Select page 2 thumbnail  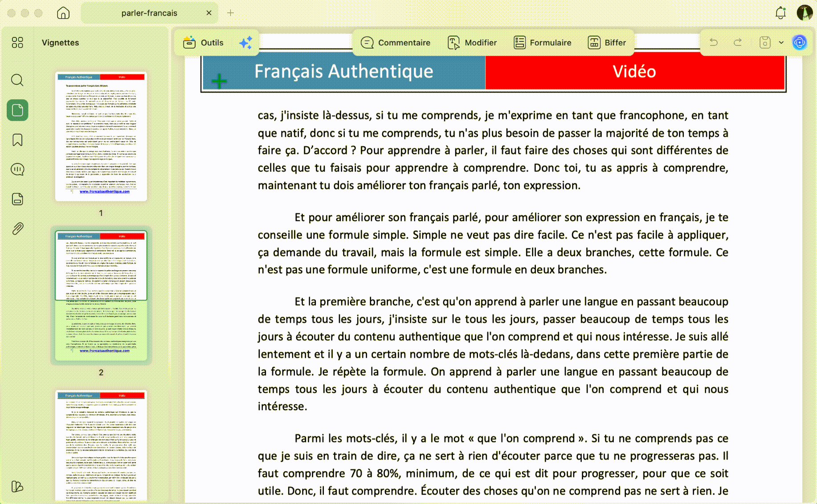click(x=101, y=296)
